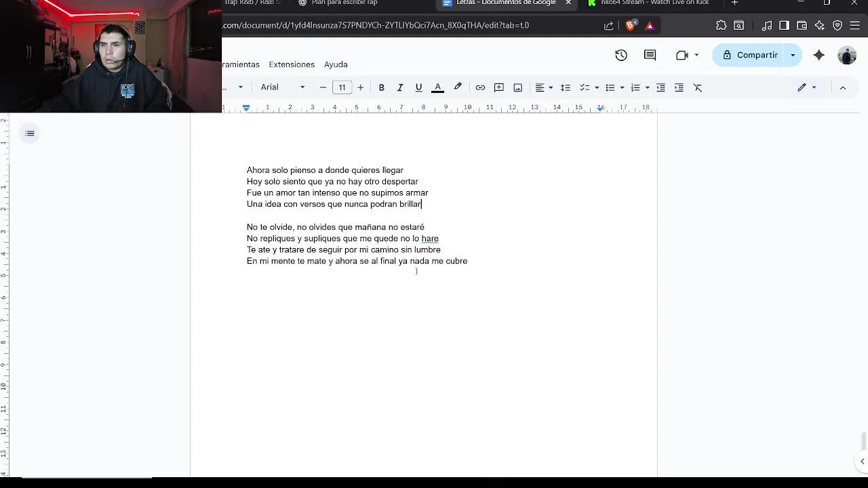Image resolution: width=868 pixels, height=488 pixels.
Task: Clear formatting from selected text
Action: click(x=698, y=87)
